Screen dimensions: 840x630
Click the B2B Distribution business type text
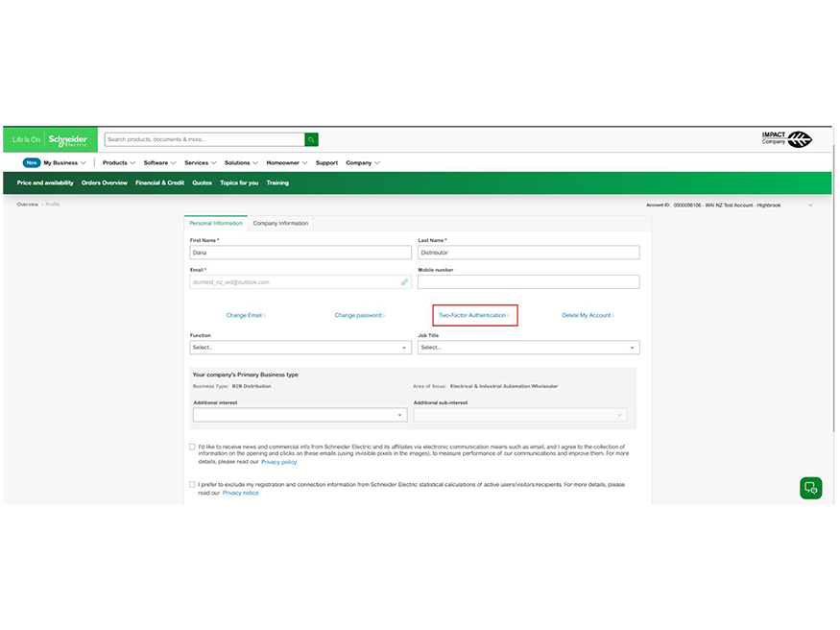pyautogui.click(x=252, y=386)
